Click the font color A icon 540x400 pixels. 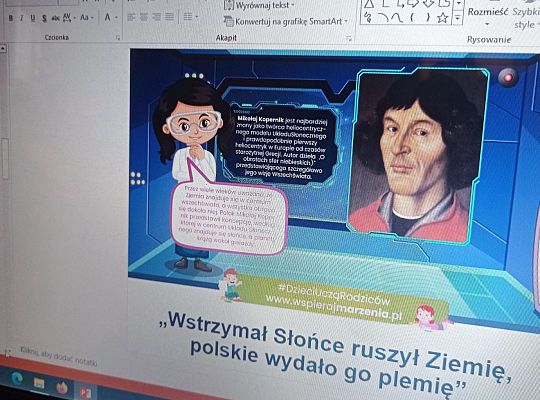click(107, 17)
